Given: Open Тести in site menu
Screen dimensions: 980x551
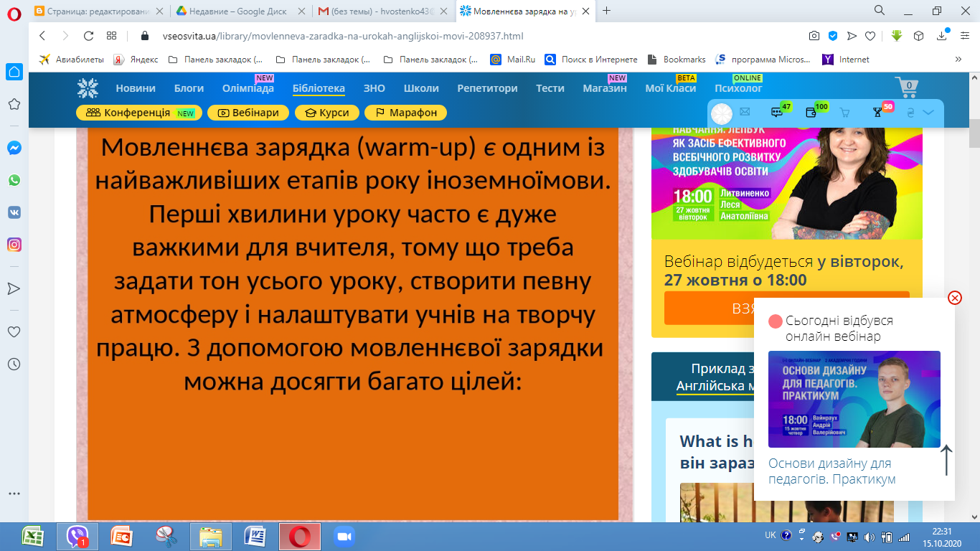Looking at the screenshot, I should point(550,88).
